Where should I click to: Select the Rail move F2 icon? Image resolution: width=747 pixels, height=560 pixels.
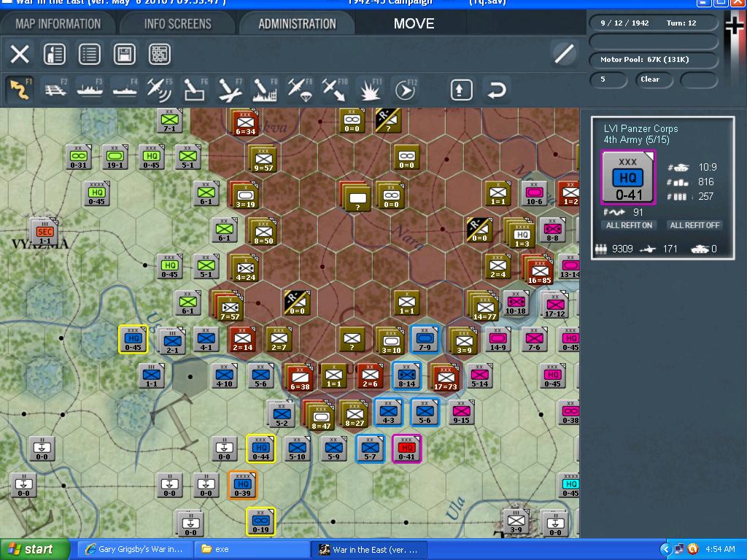[55, 90]
